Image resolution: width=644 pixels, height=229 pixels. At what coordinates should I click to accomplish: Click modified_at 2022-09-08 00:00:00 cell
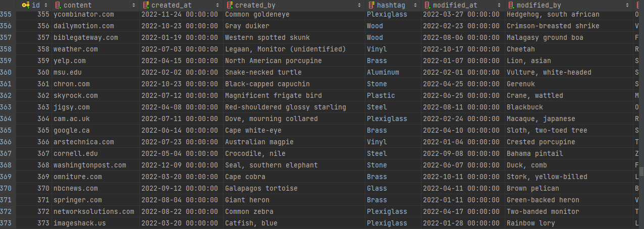coord(463,153)
